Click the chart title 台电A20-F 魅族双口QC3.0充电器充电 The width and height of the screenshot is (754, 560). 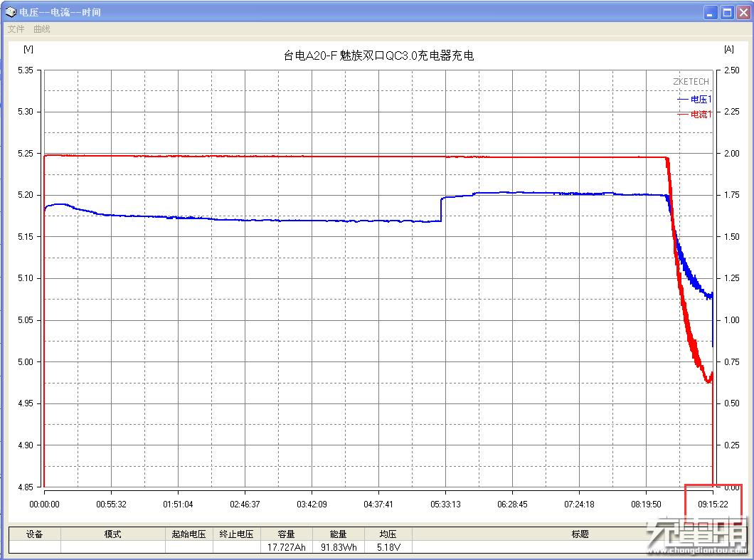(x=378, y=56)
